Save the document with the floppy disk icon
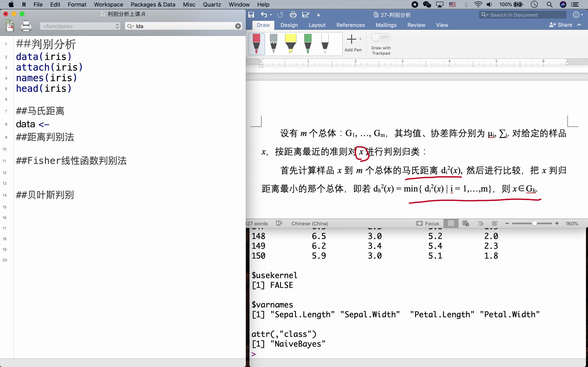Image resolution: width=588 pixels, height=367 pixels. coord(251,15)
